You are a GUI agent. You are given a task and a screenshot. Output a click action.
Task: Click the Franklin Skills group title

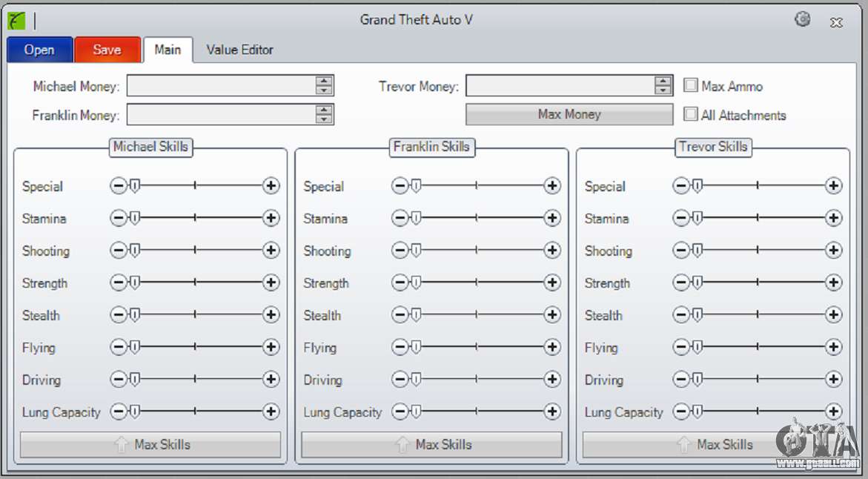[x=432, y=147]
